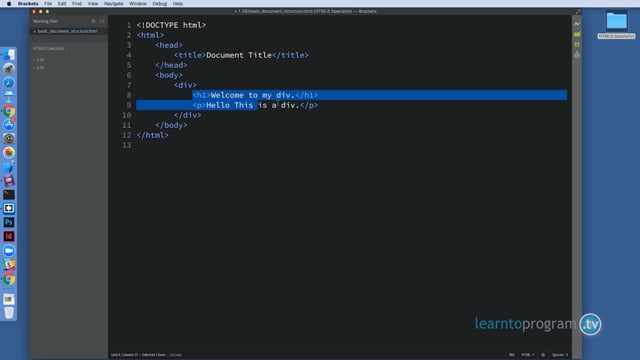Image resolution: width=640 pixels, height=360 pixels.
Task: Click the closing </div> tag
Action: click(187, 115)
